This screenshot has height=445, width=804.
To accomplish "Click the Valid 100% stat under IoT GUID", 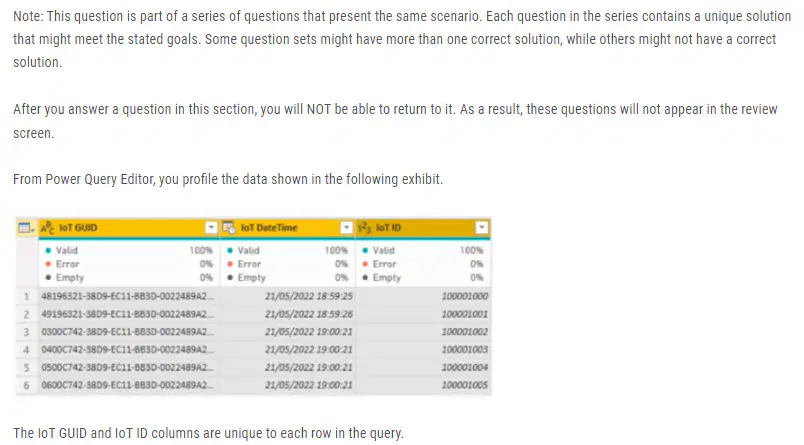I will (x=129, y=250).
